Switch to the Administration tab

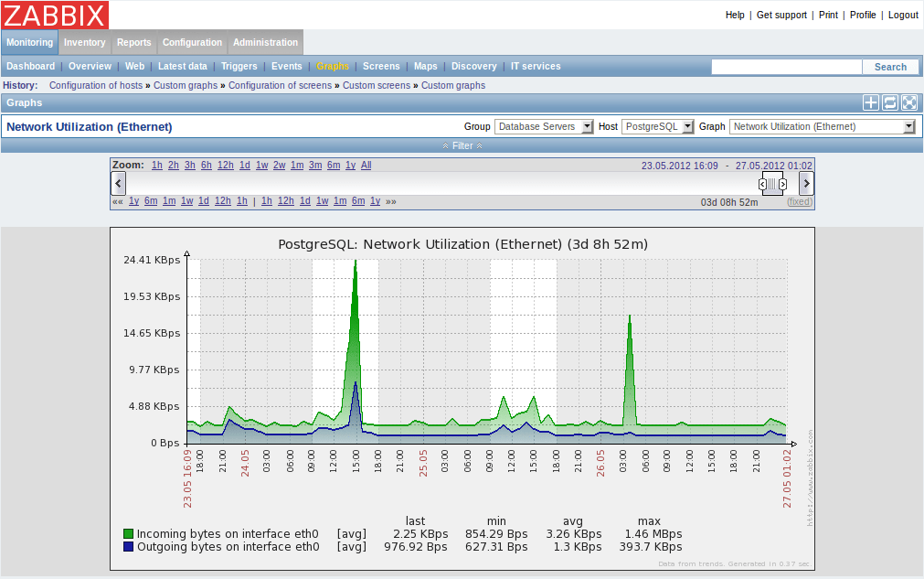click(x=264, y=42)
